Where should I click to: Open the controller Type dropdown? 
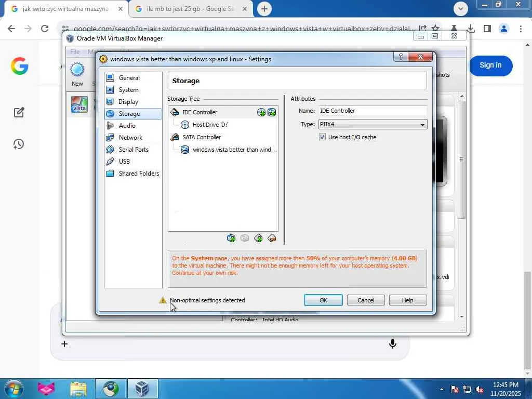[373, 125]
